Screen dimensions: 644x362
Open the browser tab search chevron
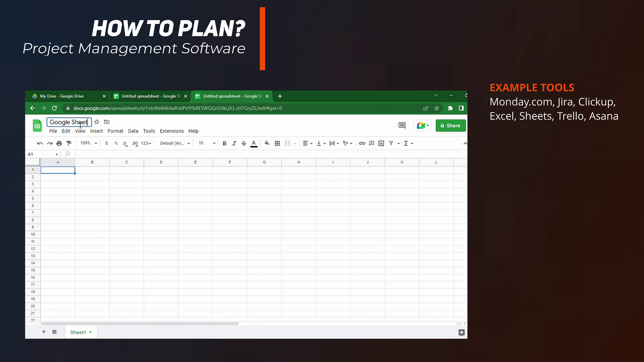[x=436, y=96]
